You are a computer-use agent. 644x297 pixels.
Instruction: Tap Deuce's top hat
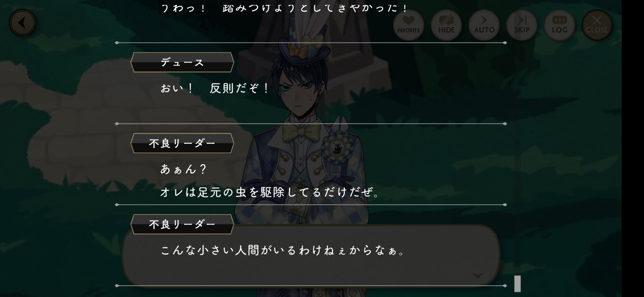click(x=304, y=40)
